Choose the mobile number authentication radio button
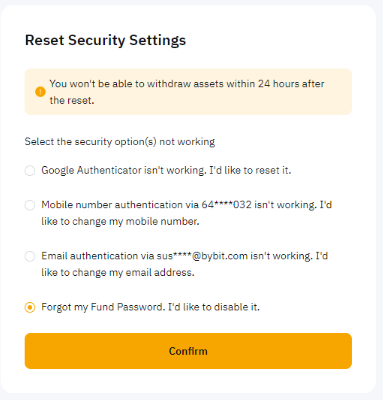Screen dimensions: 383x400 [30, 205]
